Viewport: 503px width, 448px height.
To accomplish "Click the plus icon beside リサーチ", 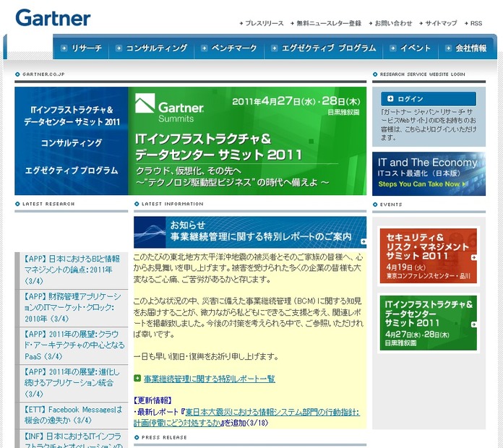I will [x=64, y=48].
